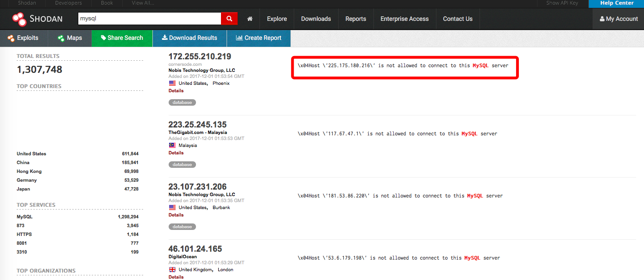Filter results by China
This screenshot has width=644, height=280.
23,163
